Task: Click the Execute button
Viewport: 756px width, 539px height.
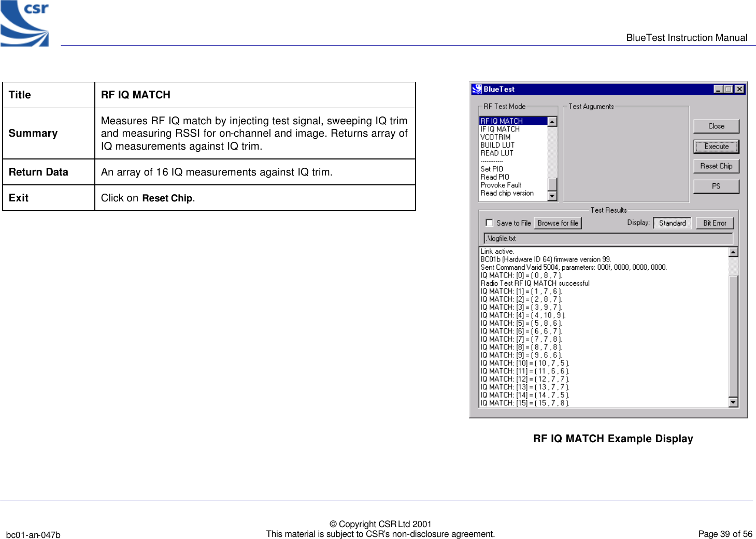Action: [x=716, y=147]
